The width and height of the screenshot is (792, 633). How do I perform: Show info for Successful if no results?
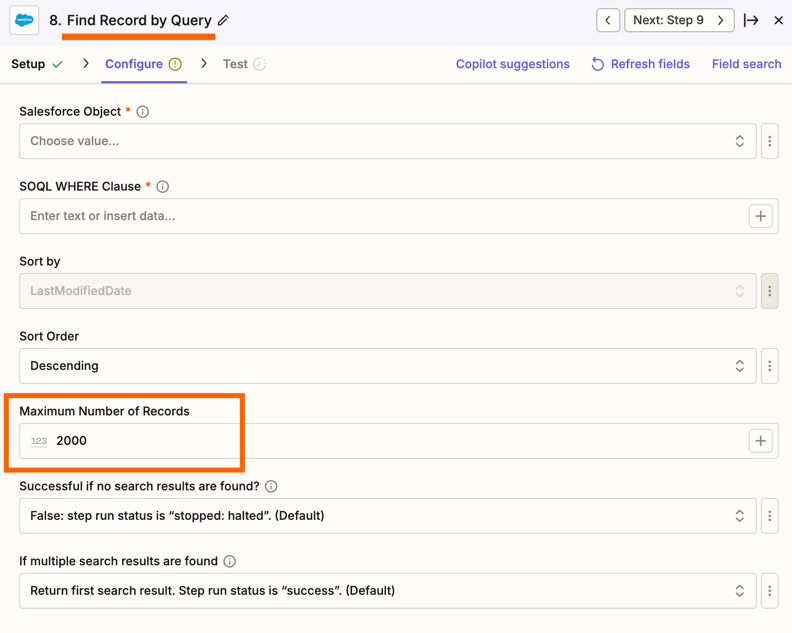271,486
